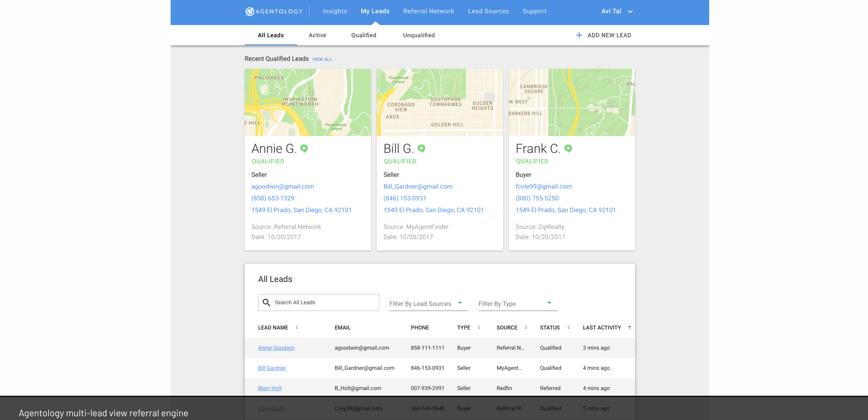
Task: Open Referral Network in top navigation
Action: point(428,12)
